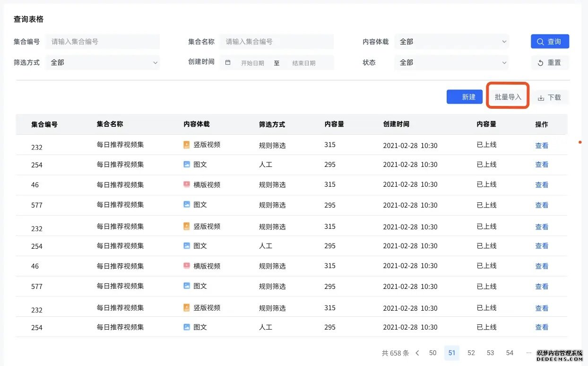588x366 pixels.
Task: Click the 筛选方式 column header
Action: click(272, 124)
